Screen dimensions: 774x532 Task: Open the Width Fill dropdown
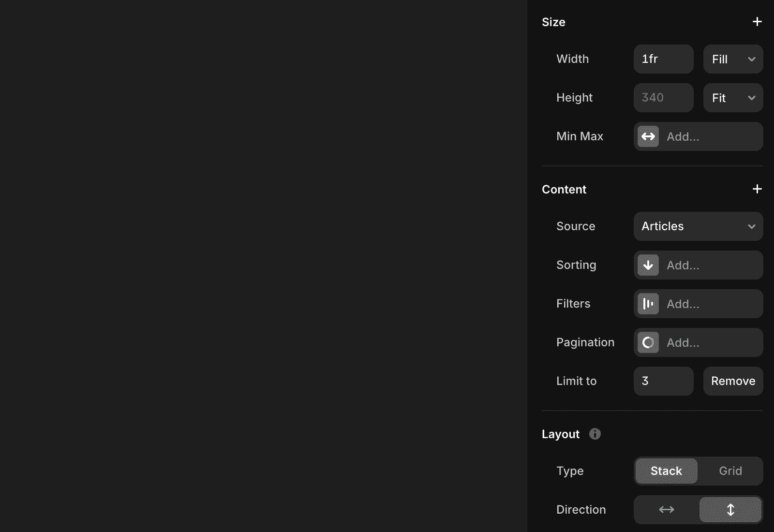(x=733, y=59)
